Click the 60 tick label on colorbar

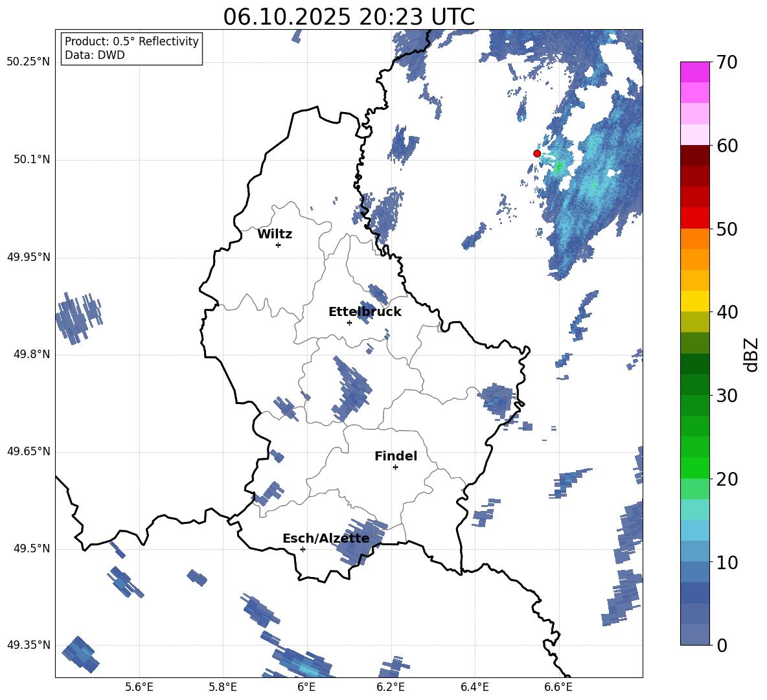click(x=727, y=146)
